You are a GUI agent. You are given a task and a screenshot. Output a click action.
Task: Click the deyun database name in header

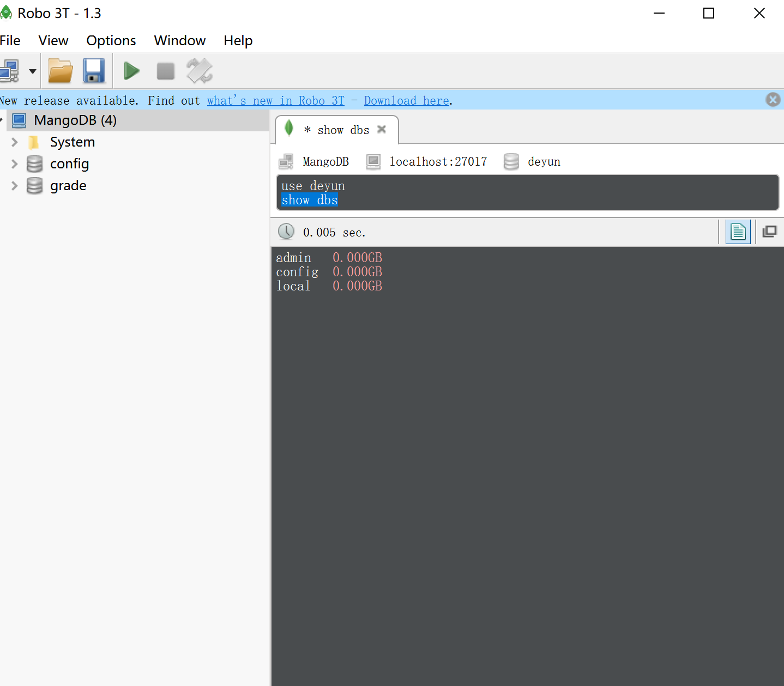[544, 162]
